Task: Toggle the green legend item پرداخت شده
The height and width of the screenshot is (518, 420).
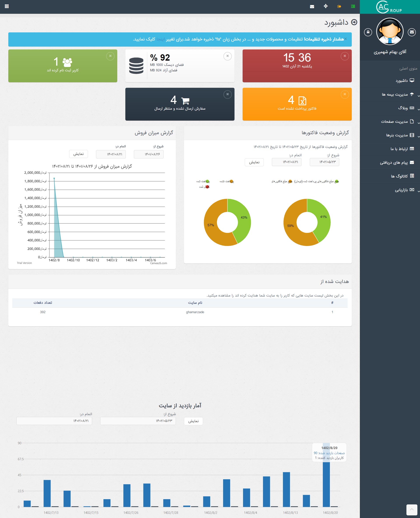Action: pos(203,181)
